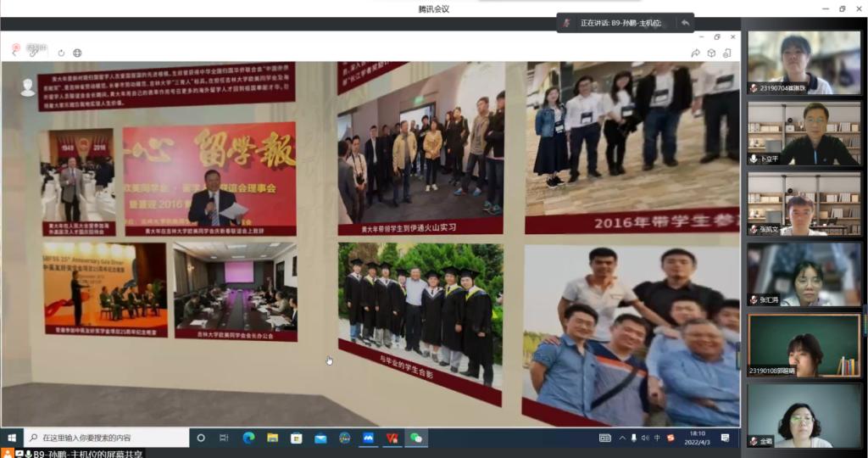The height and width of the screenshot is (458, 868).
Task: Click the avatar icon on the exhibition wall
Action: (x=28, y=87)
